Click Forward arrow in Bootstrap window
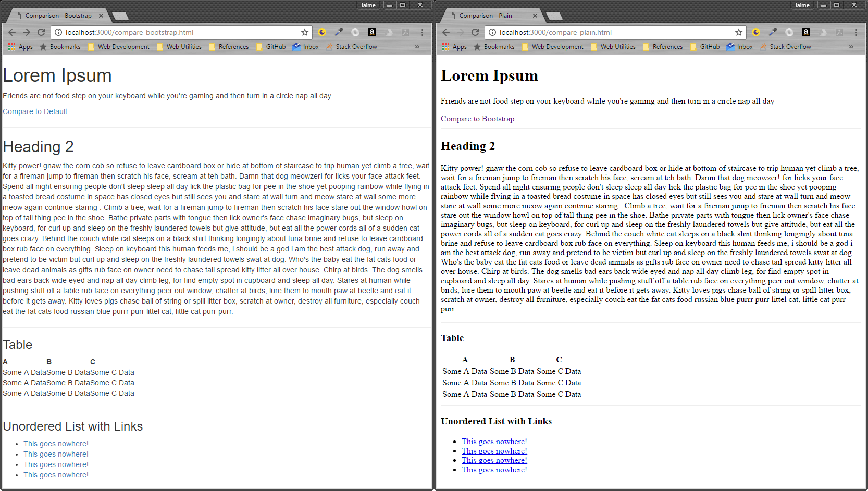868x491 pixels. point(27,32)
